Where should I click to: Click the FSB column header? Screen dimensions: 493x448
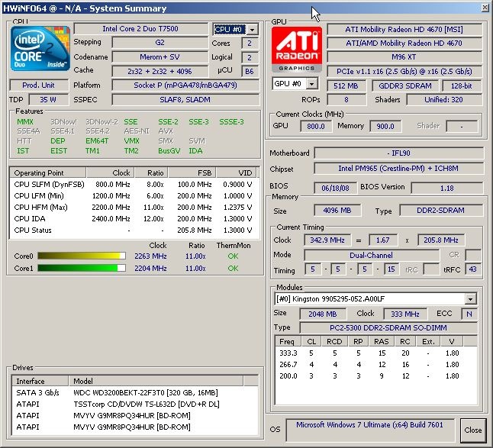click(x=192, y=173)
